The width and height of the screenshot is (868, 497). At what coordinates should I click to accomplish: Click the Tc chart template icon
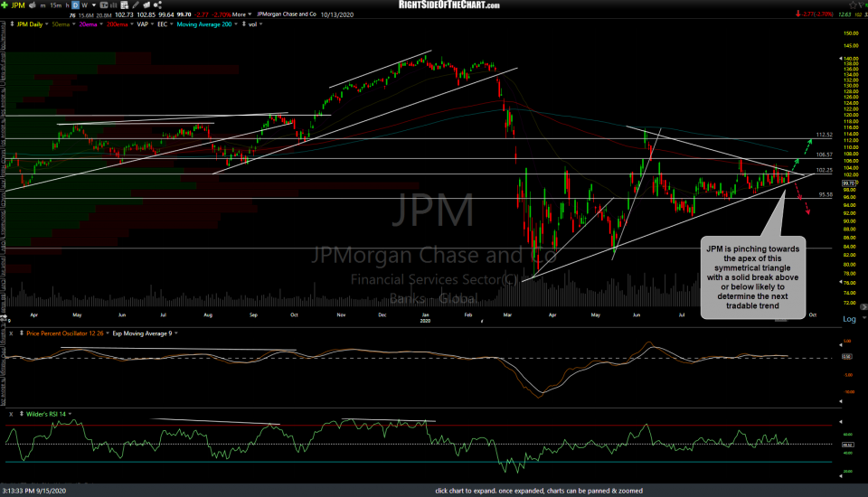pos(104,5)
